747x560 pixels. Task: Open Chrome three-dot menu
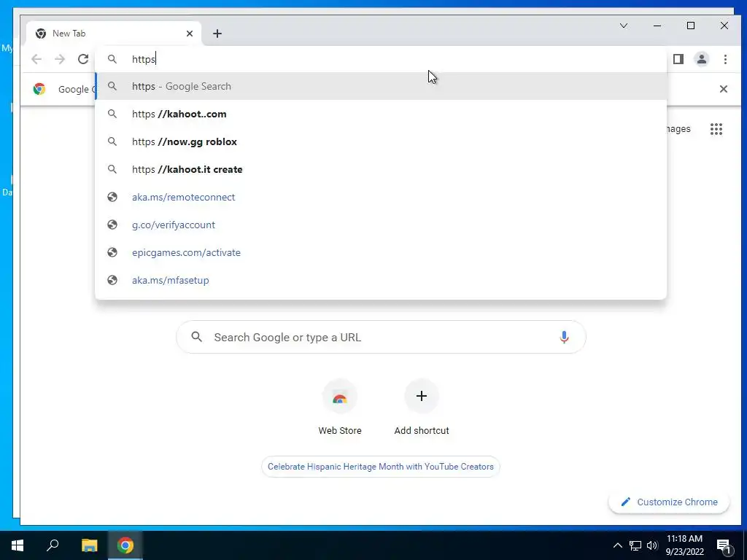coord(725,59)
